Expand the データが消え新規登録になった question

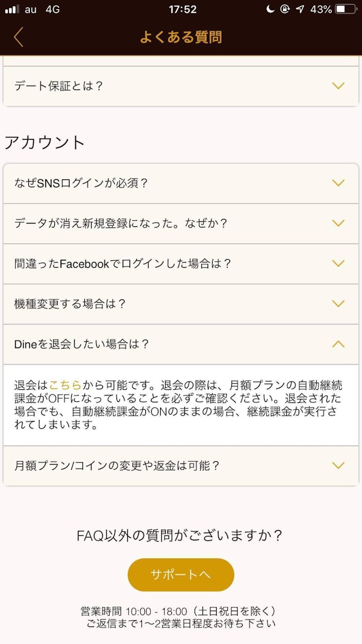pos(181,224)
